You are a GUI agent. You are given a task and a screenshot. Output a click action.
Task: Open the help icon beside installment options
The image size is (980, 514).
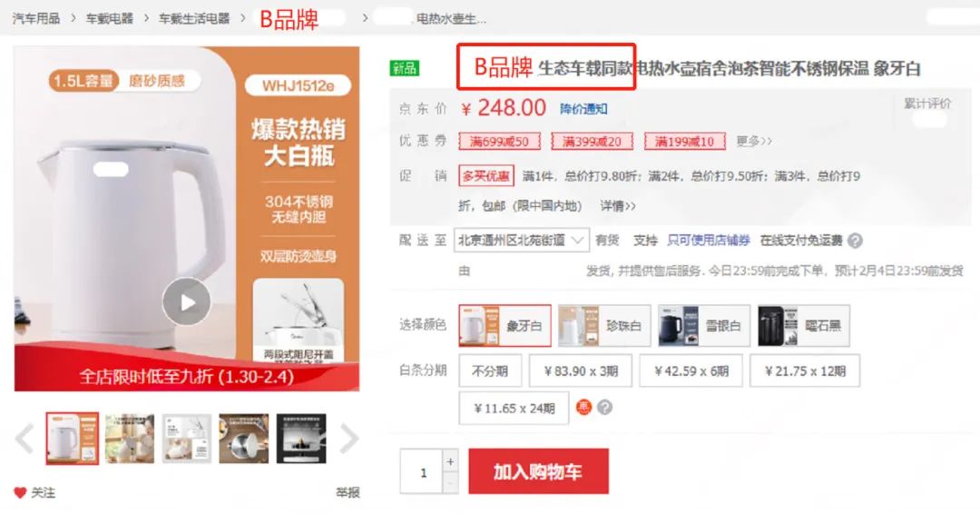604,408
